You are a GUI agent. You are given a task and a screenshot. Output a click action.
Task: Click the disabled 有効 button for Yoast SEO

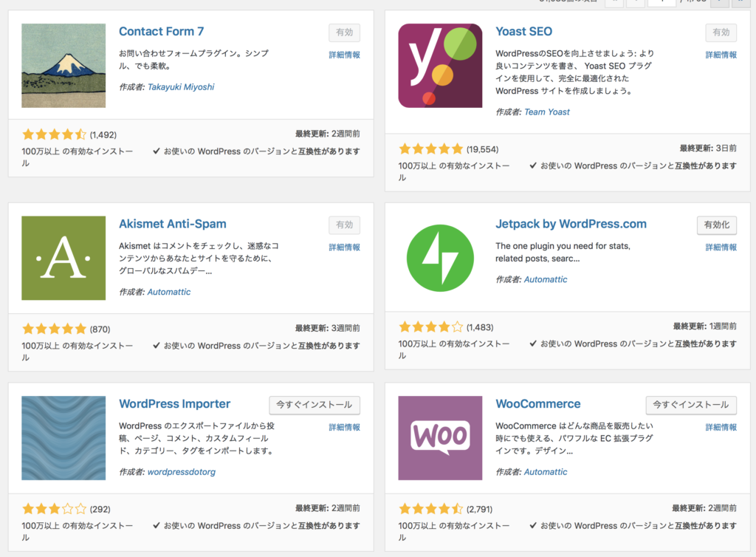pyautogui.click(x=721, y=33)
